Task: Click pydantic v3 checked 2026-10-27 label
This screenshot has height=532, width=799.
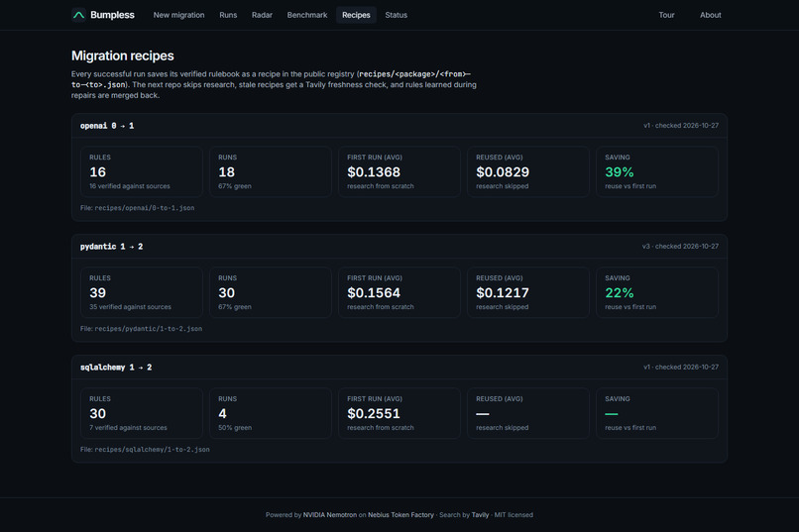Action: tap(680, 246)
